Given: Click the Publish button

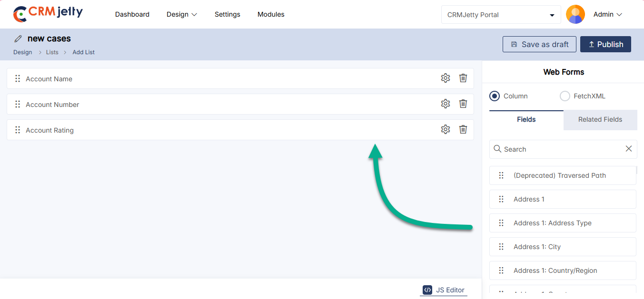Looking at the screenshot, I should pos(605,44).
